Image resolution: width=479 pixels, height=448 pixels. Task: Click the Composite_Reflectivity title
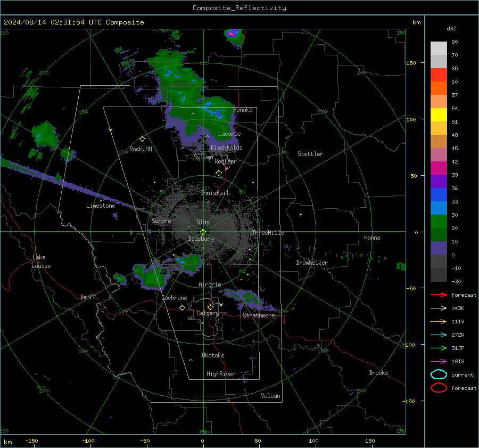(240, 8)
